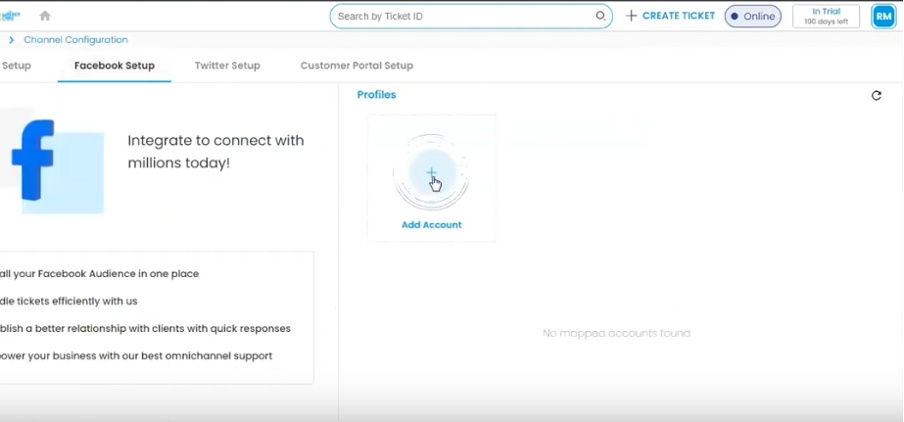The image size is (904, 422).
Task: Click the CREATE TICKET button
Action: [x=670, y=16]
